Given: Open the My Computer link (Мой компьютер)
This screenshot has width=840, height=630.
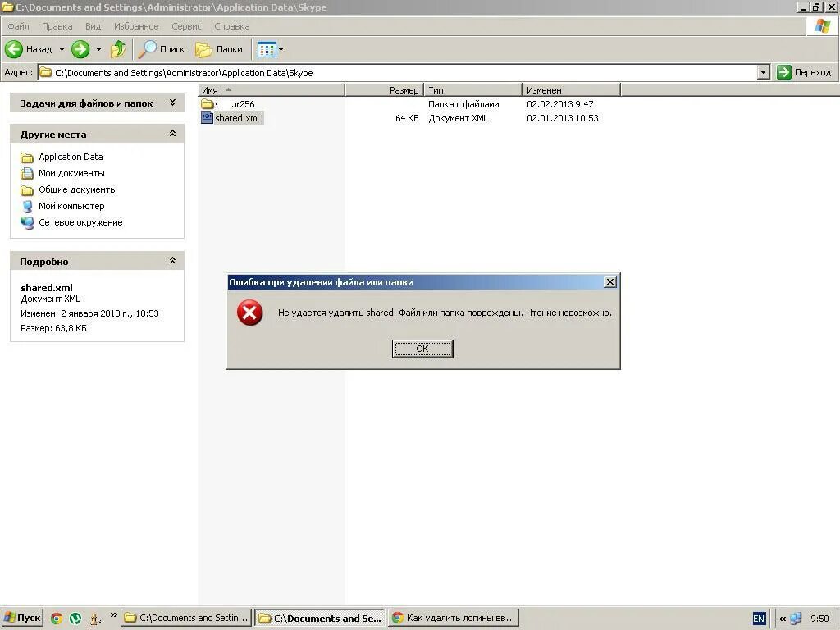Looking at the screenshot, I should coord(71,206).
